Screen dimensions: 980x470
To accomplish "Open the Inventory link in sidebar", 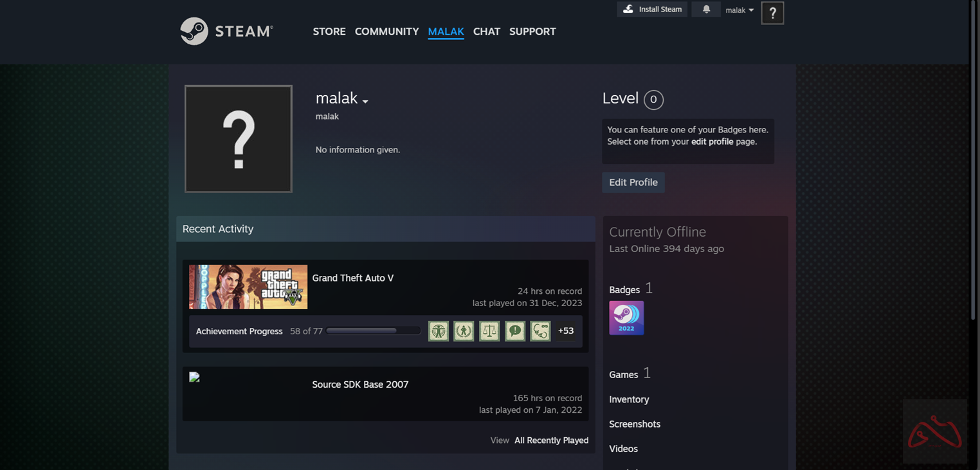I will (x=629, y=399).
